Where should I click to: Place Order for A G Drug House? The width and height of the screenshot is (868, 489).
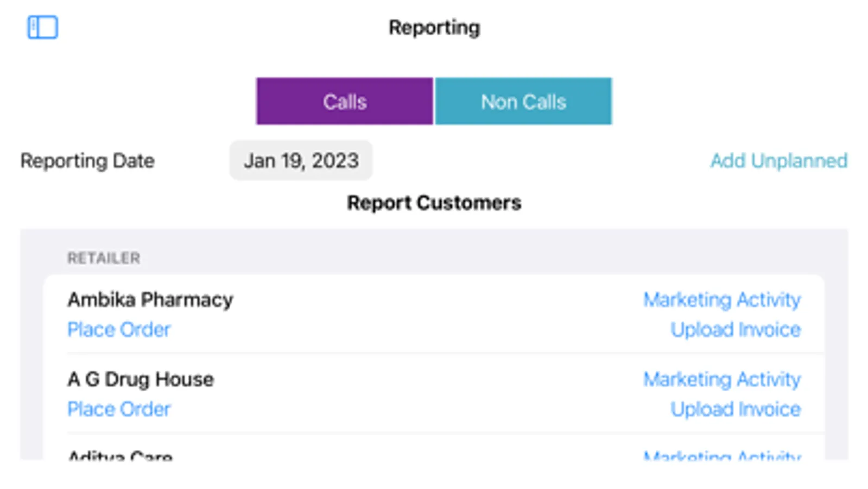tap(119, 409)
